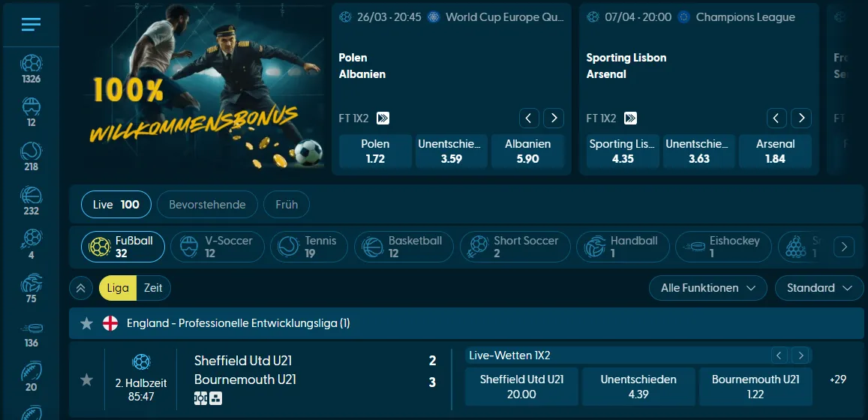Image resolution: width=868 pixels, height=420 pixels.
Task: Filter live events by Short Soccer 2
Action: click(515, 247)
